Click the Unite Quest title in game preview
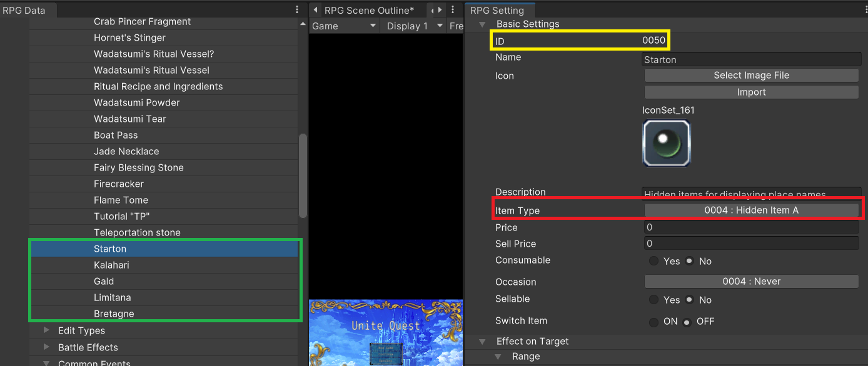868x366 pixels. 386,325
